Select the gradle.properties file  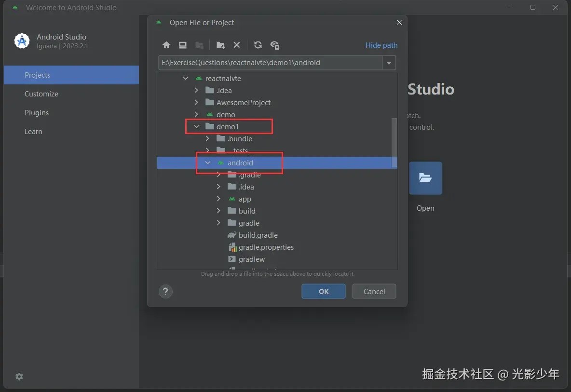[x=277, y=247]
